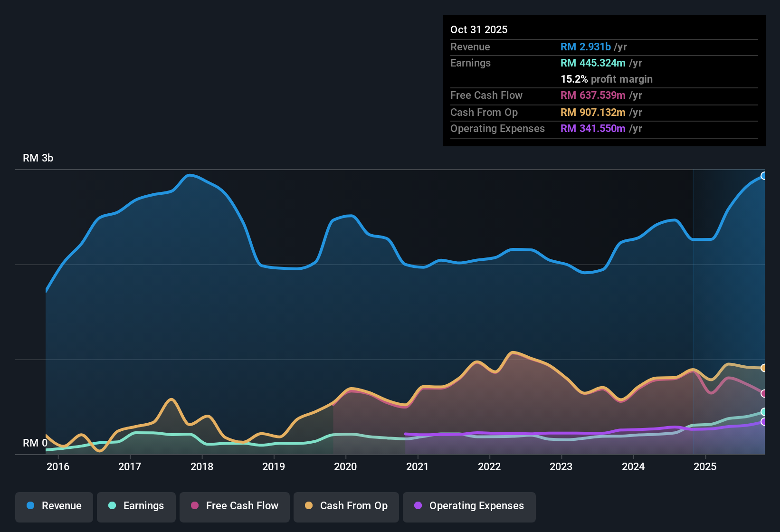The height and width of the screenshot is (532, 780).
Task: Open details for the Cash From Op row
Action: 484,112
